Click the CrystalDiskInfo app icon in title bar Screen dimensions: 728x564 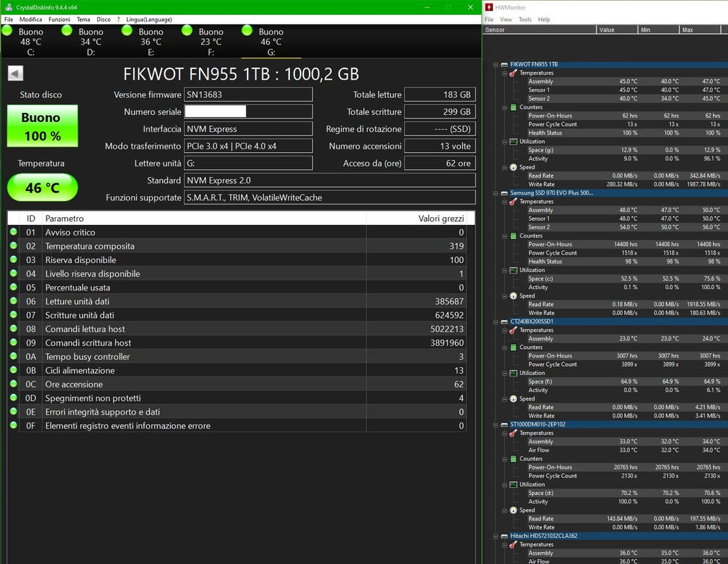click(9, 8)
